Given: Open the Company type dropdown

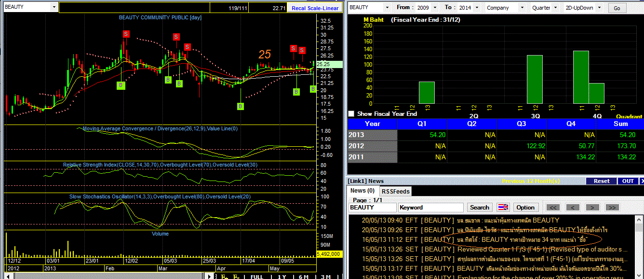Looking at the screenshot, I should tap(522, 8).
